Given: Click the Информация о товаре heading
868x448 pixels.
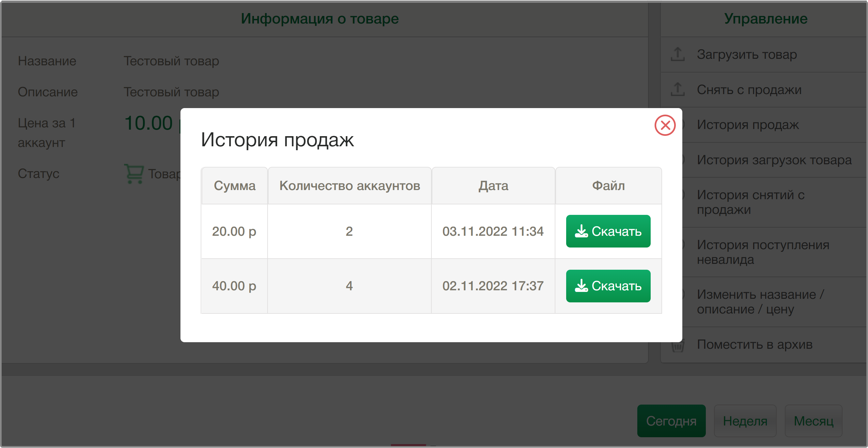Looking at the screenshot, I should [319, 19].
